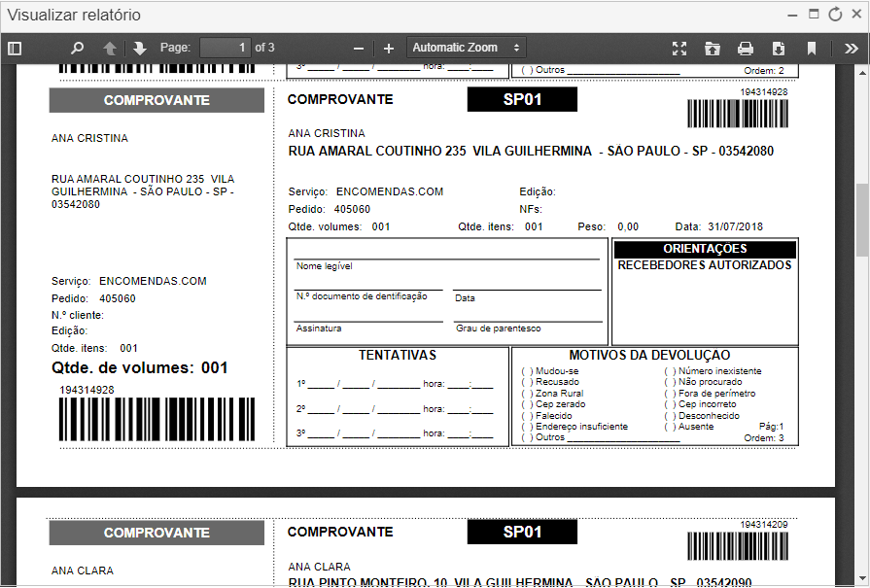Image resolution: width=870 pixels, height=588 pixels.
Task: Go to next page arrow
Action: [x=139, y=49]
